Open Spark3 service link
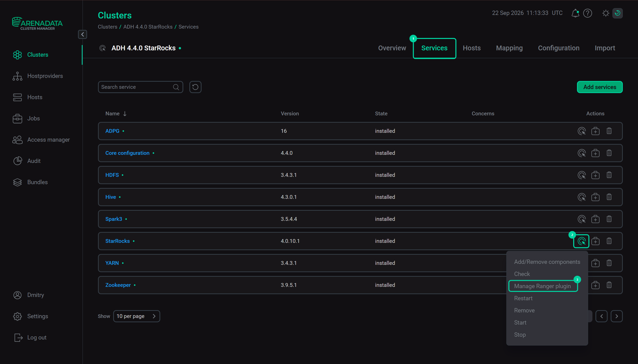The width and height of the screenshot is (638, 364). 114,219
